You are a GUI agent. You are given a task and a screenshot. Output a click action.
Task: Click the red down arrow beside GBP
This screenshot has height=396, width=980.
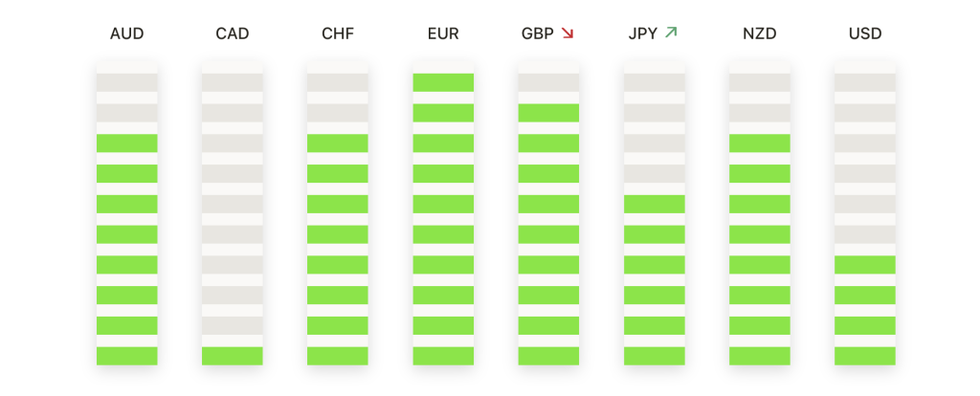pyautogui.click(x=567, y=33)
